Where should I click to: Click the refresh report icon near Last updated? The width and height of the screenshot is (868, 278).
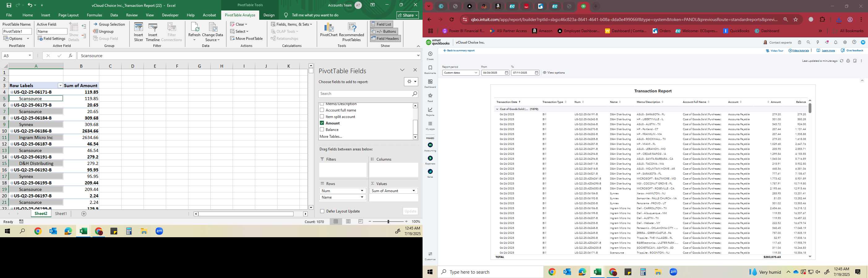[841, 61]
